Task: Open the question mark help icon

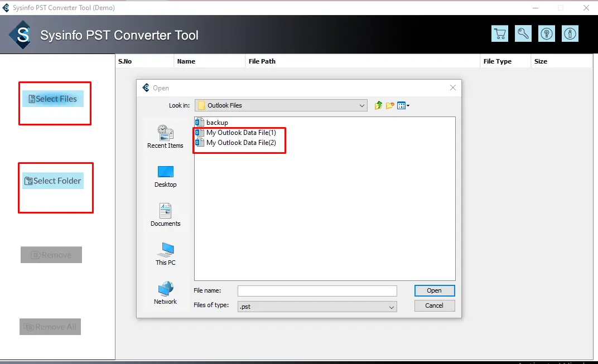Action: (547, 33)
